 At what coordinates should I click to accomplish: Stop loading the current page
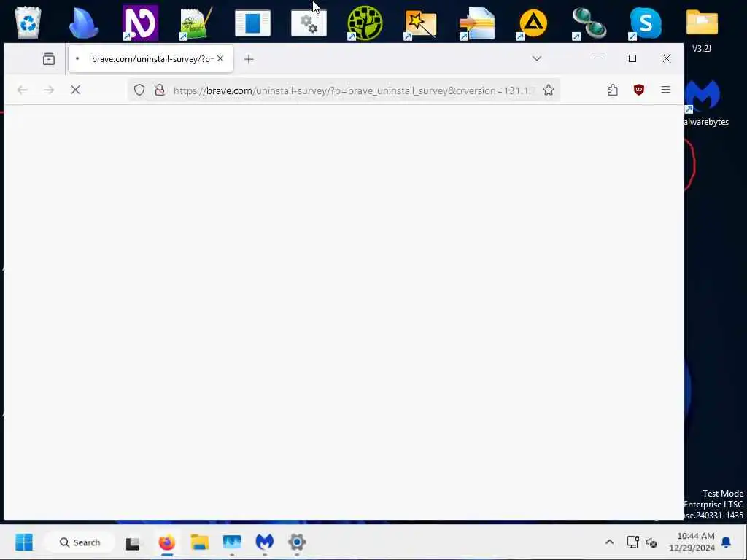75,90
